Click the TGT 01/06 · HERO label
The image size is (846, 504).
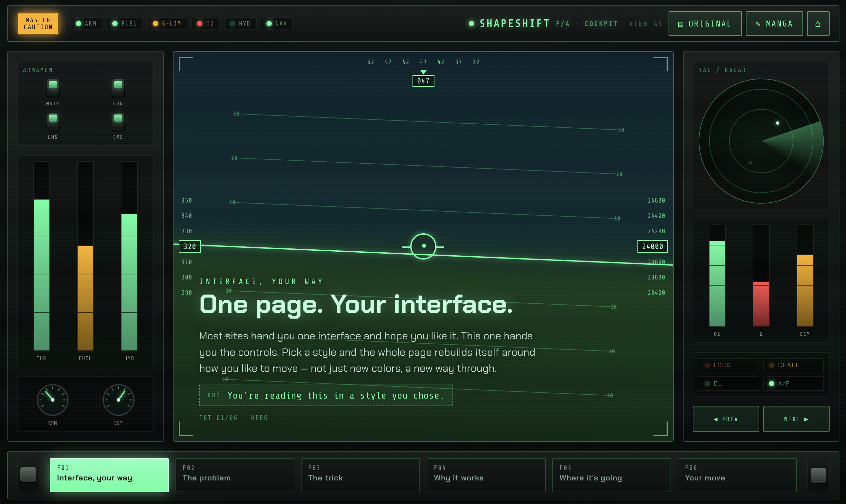tap(233, 418)
